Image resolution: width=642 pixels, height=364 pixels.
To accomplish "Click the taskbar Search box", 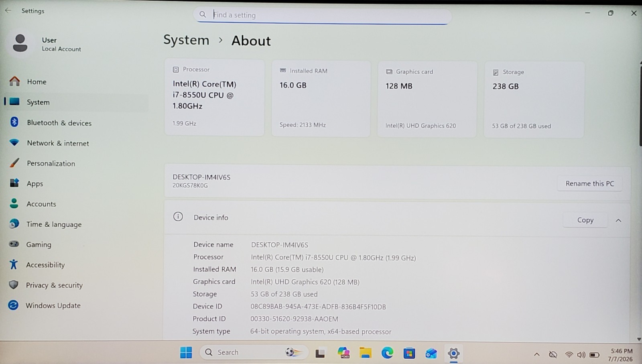I will (x=253, y=352).
